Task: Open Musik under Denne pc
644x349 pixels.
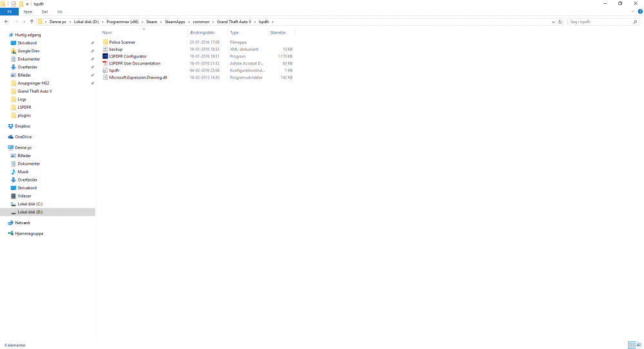Action: click(x=23, y=172)
